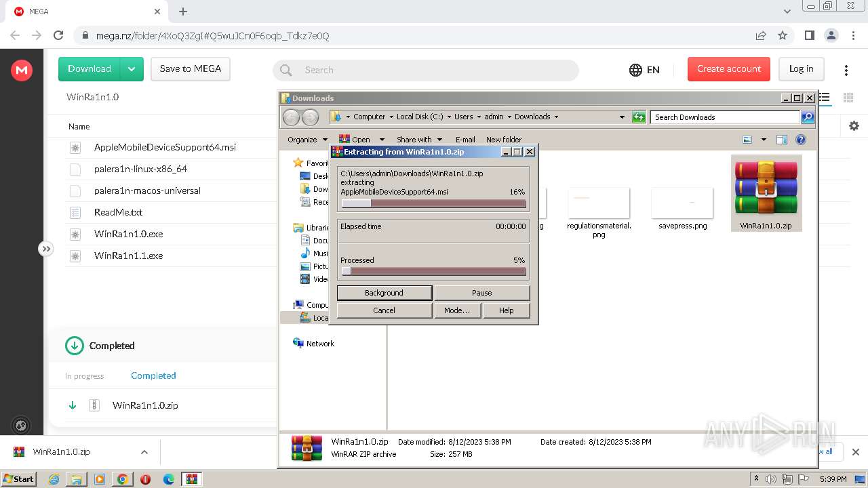Open the Share with menu
Viewport: 868px width, 488px height.
[x=419, y=140]
